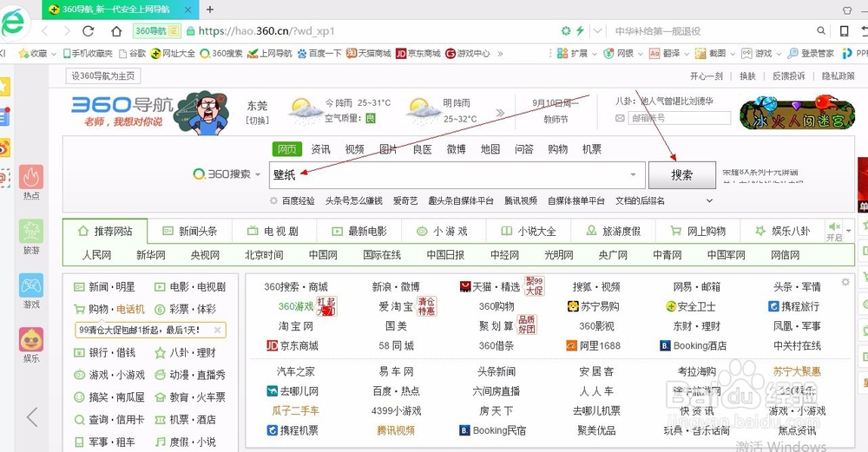The height and width of the screenshot is (452, 868).
Task: Open 手机收藏夹 bookmark
Action: (88, 53)
